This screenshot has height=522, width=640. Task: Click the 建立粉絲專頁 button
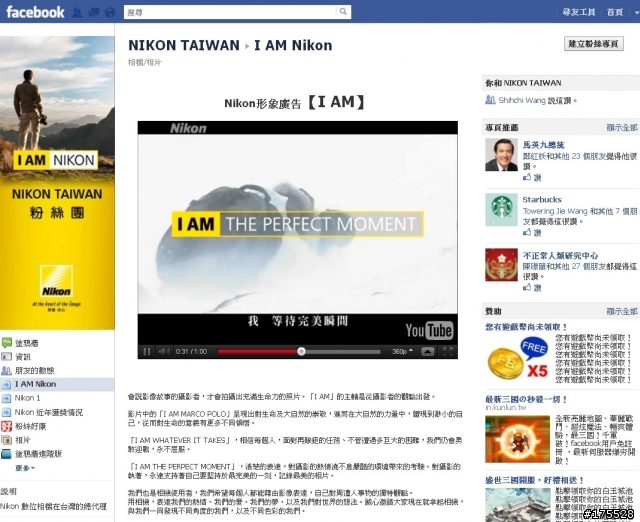pos(593,44)
